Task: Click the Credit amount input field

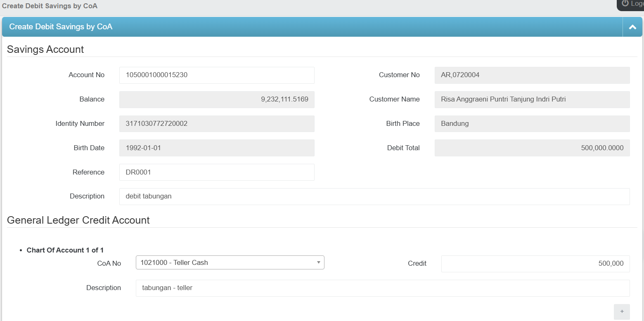Action: pyautogui.click(x=535, y=264)
